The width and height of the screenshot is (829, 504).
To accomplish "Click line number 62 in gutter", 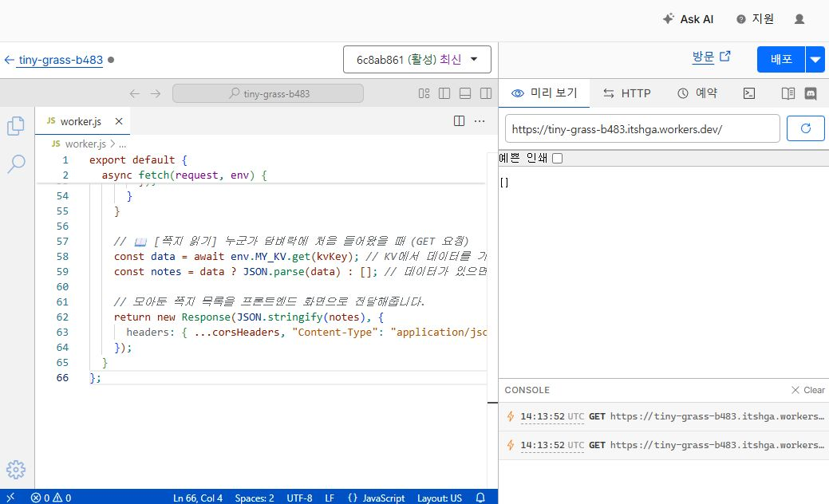I will [62, 317].
